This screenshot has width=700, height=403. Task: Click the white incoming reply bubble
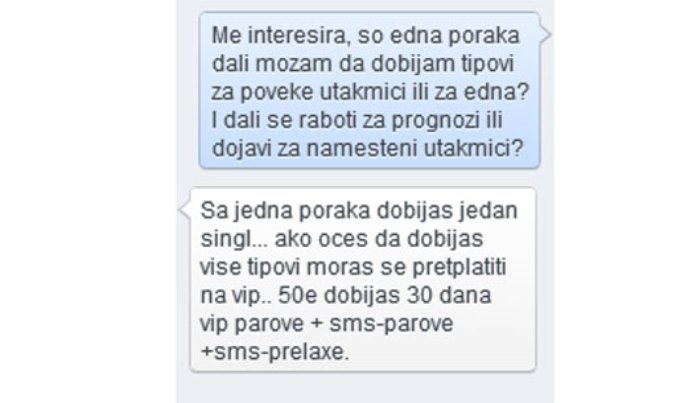[x=363, y=279]
